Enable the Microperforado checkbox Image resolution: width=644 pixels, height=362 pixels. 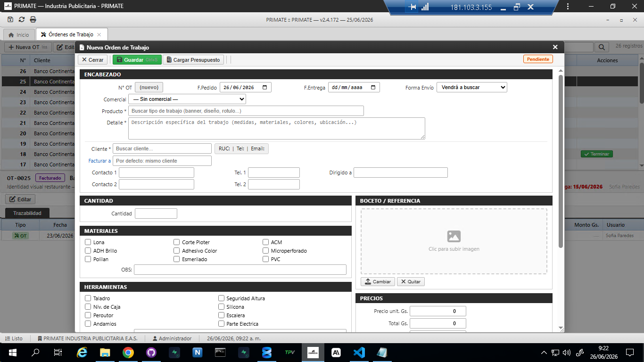(266, 251)
